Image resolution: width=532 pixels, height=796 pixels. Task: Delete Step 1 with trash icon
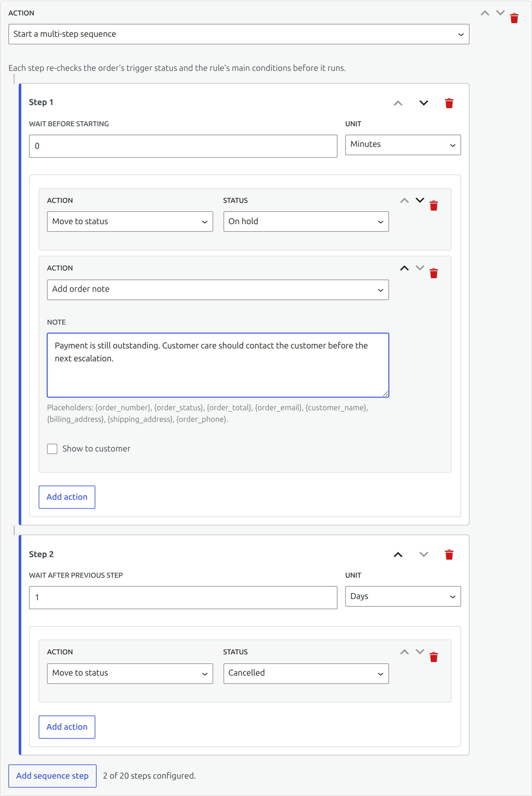tap(449, 103)
